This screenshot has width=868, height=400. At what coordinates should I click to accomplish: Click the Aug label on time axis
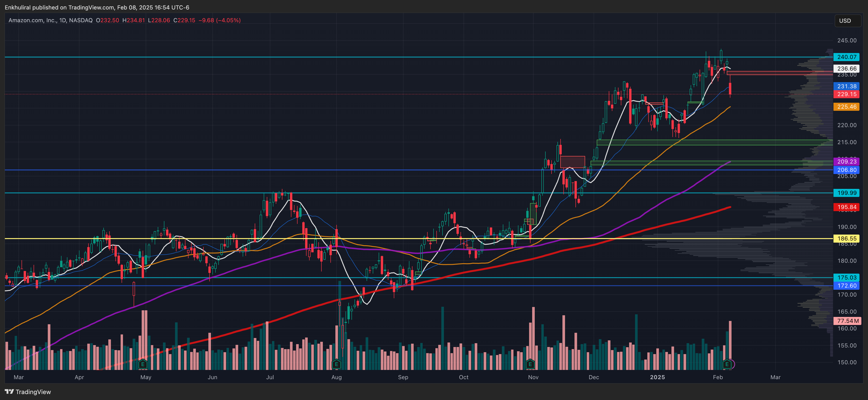click(336, 377)
